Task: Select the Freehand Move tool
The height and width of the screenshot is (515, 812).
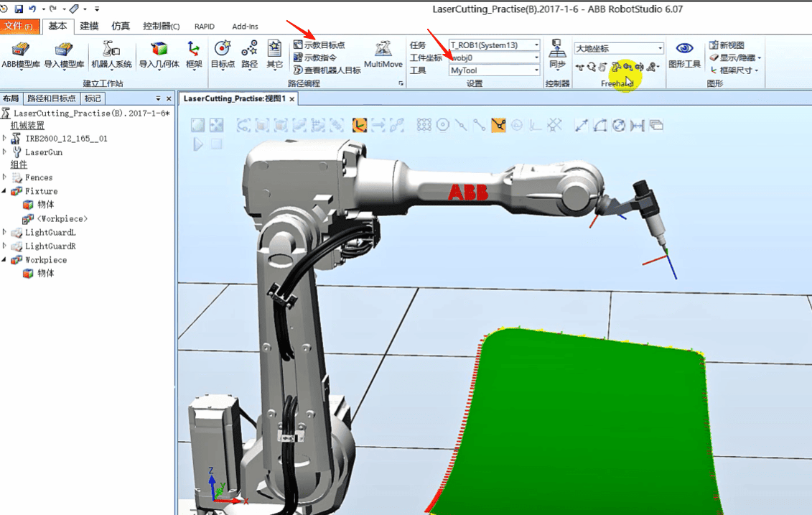Action: click(579, 67)
